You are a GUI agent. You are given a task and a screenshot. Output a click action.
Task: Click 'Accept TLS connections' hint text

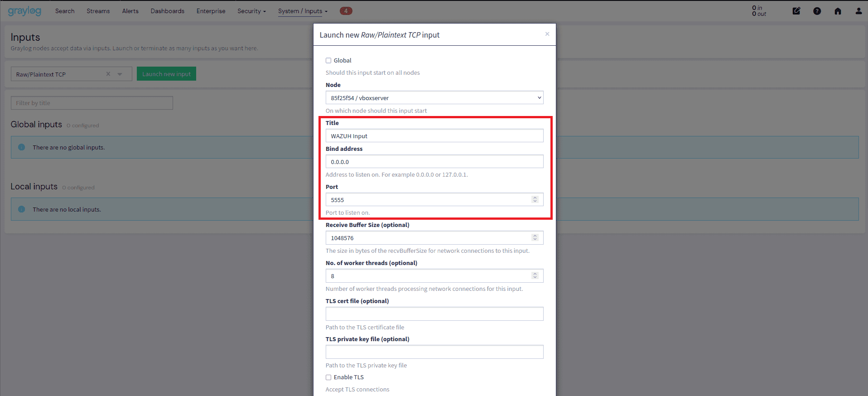tap(357, 389)
